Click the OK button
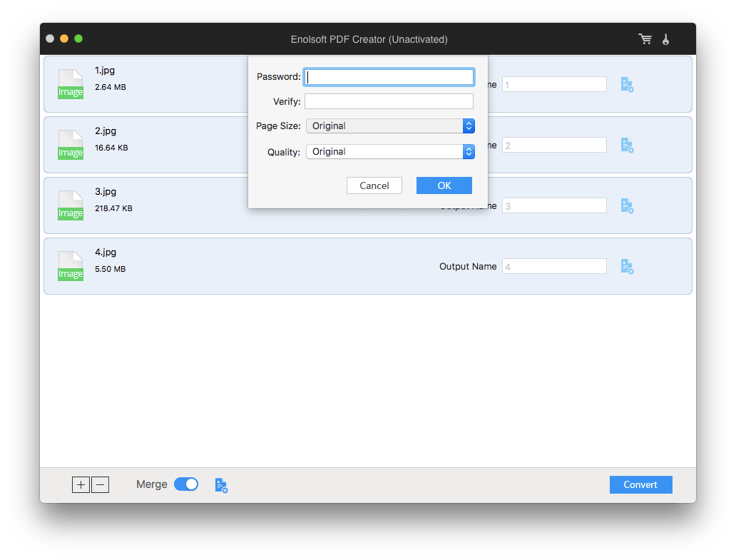The width and height of the screenshot is (736, 560). point(444,185)
